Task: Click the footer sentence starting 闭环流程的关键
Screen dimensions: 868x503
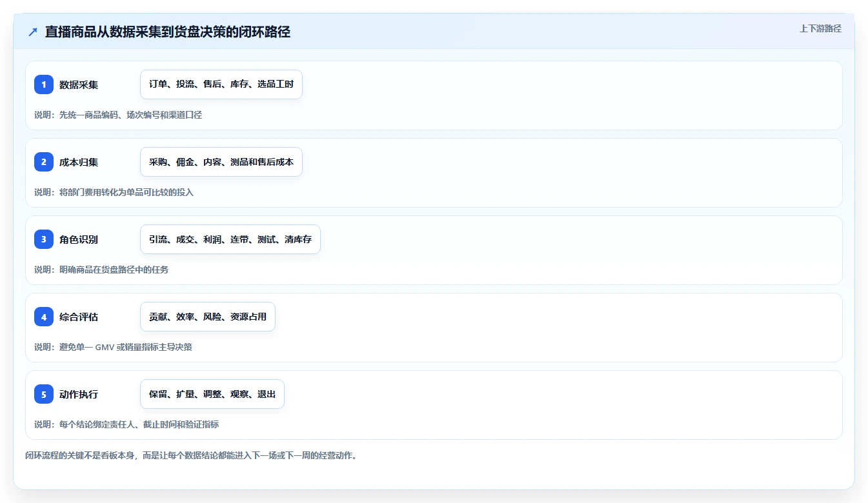Action: pos(191,455)
